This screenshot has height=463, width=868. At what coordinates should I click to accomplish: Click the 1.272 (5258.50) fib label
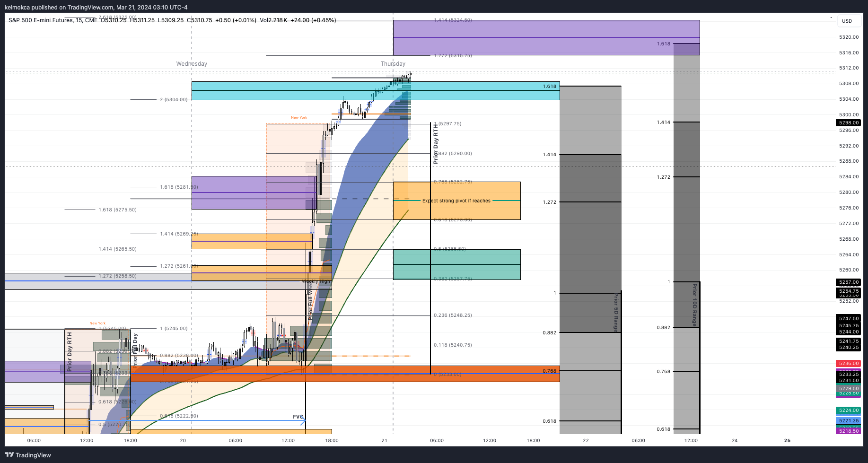117,276
